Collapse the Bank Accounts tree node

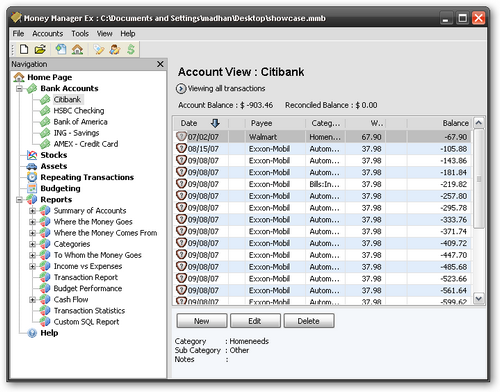tap(19, 89)
